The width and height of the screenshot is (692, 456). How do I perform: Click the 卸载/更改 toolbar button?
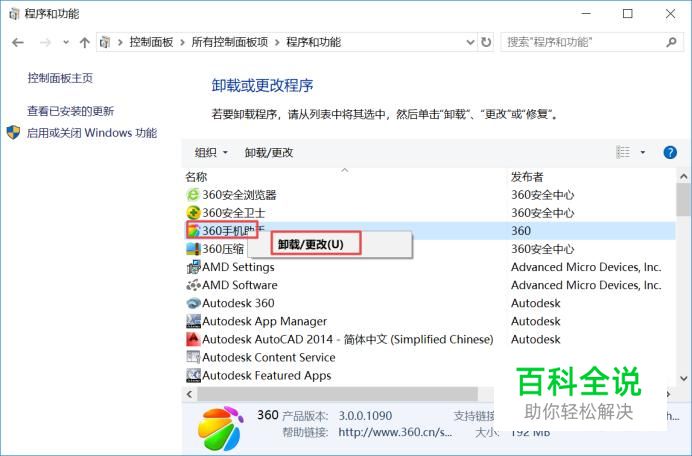pos(269,153)
